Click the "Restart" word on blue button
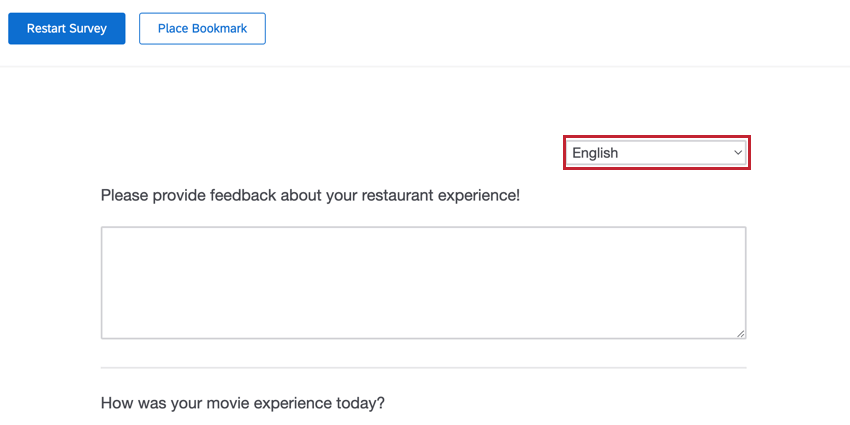Image resolution: width=850 pixels, height=425 pixels. [x=48, y=29]
